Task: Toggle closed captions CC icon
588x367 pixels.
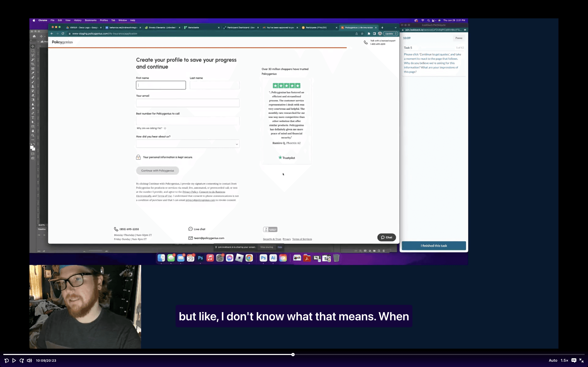Action: (574, 360)
